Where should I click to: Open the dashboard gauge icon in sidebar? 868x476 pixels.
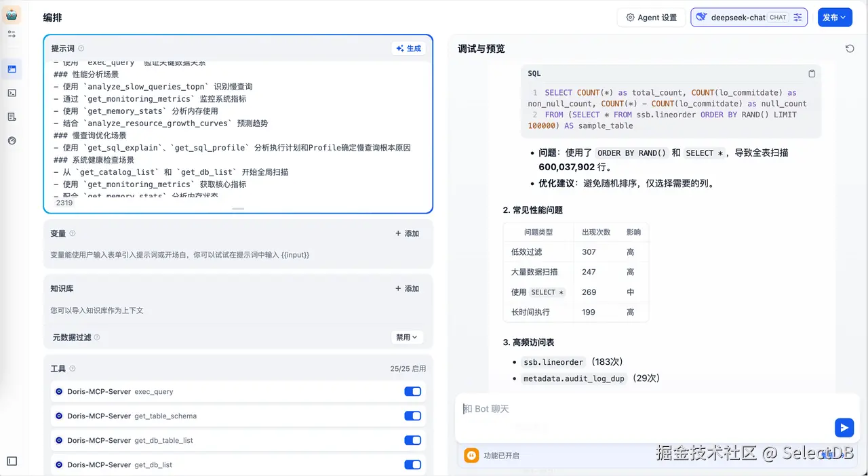coord(12,140)
